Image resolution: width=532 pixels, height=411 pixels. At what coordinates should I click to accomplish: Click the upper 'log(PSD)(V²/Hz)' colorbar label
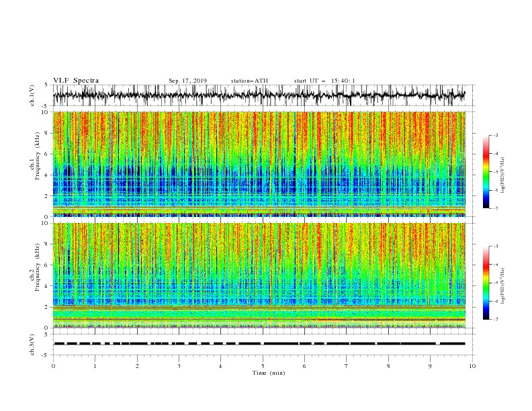[502, 175]
